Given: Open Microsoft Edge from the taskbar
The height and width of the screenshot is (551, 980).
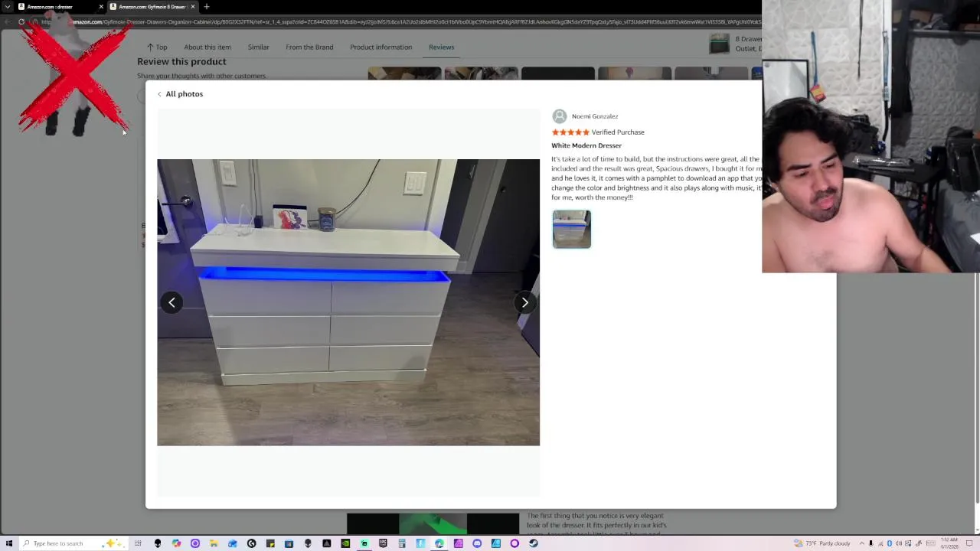Looking at the screenshot, I should pos(439,543).
